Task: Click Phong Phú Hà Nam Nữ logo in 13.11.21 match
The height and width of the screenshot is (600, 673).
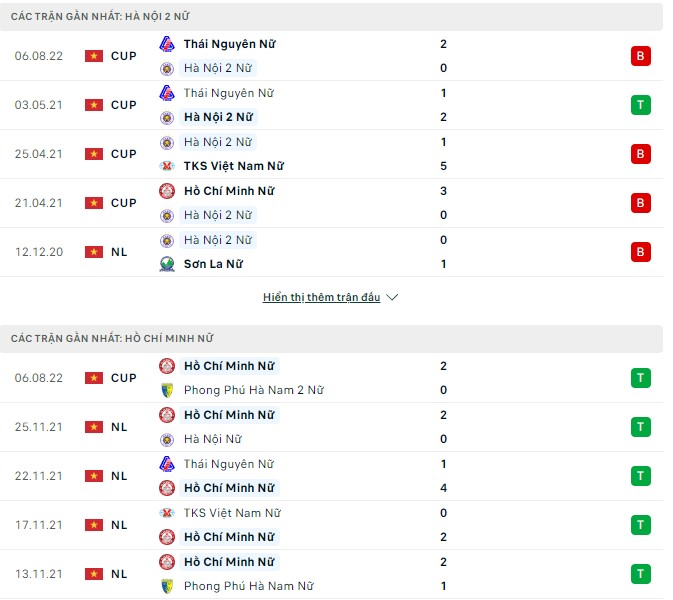Action: [x=167, y=586]
